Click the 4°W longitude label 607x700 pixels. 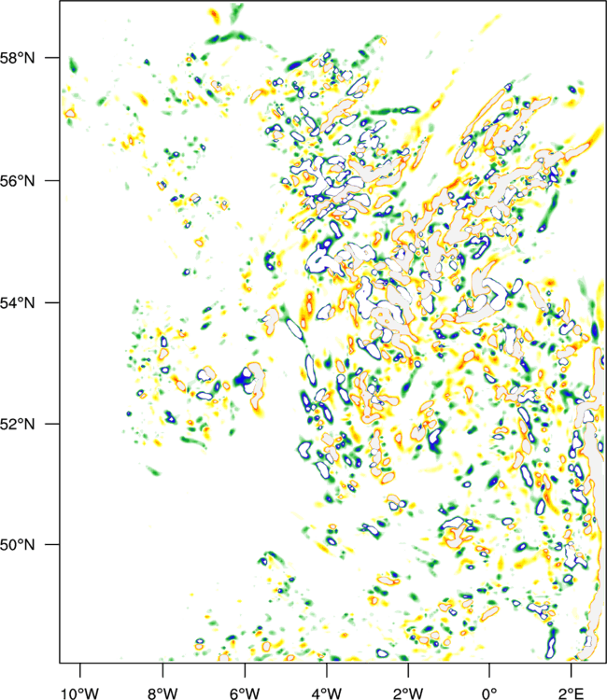point(327,693)
